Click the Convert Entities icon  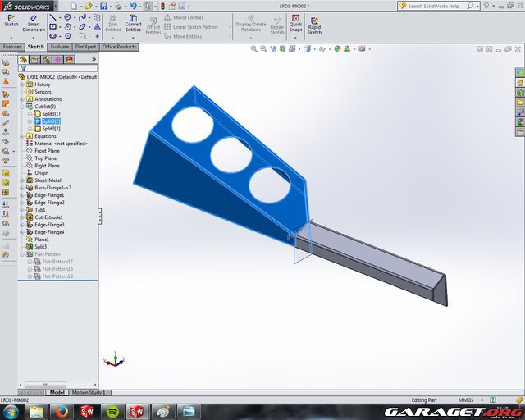point(133,21)
